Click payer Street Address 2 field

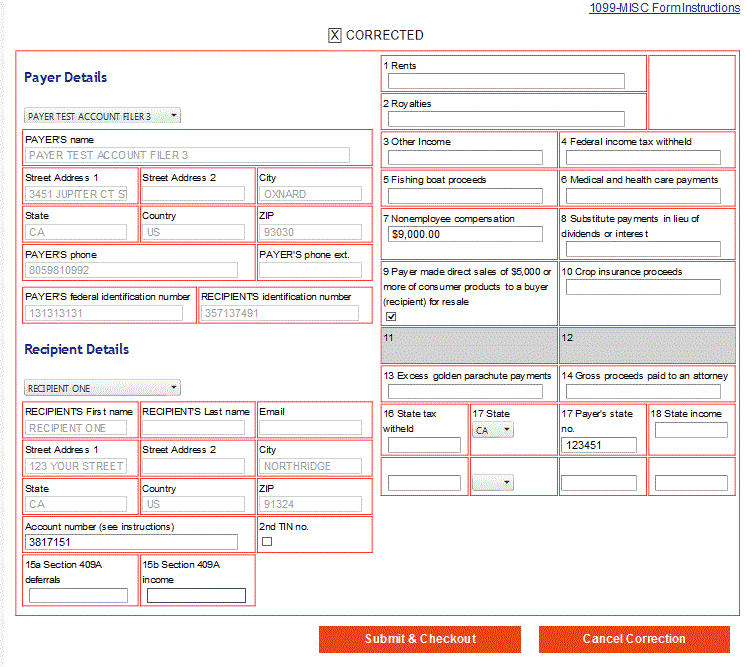193,194
